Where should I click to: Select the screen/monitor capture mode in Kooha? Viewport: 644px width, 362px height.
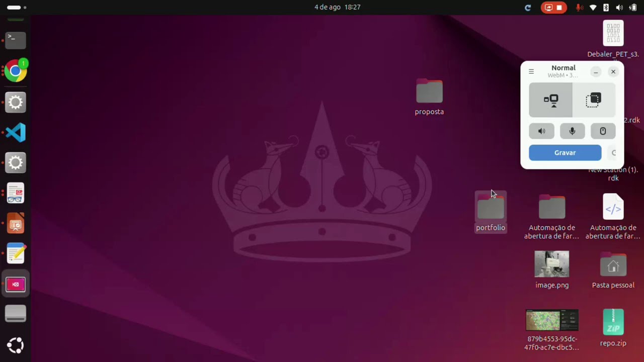(551, 100)
